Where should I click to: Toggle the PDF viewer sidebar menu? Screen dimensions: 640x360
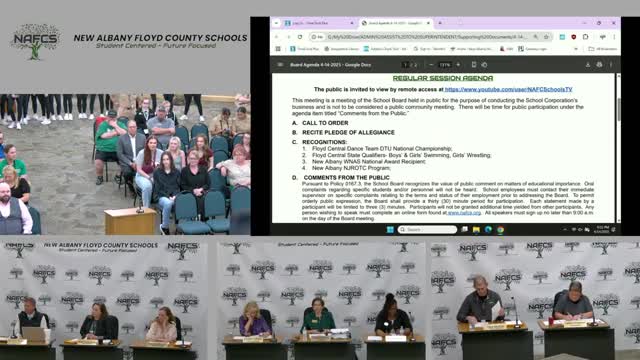coord(280,64)
